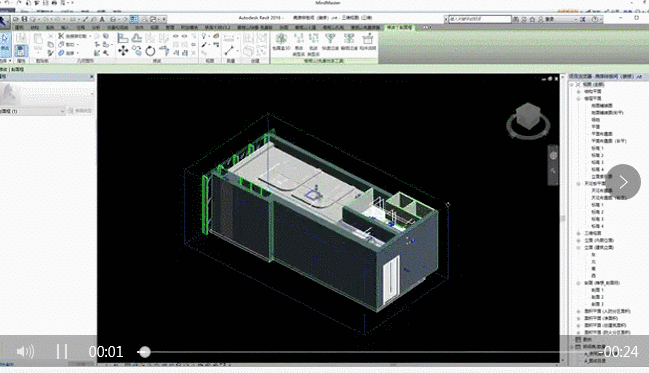Collapse the Floor Plans node in browser
Image resolution: width=649 pixels, height=373 pixels.
coord(579,99)
